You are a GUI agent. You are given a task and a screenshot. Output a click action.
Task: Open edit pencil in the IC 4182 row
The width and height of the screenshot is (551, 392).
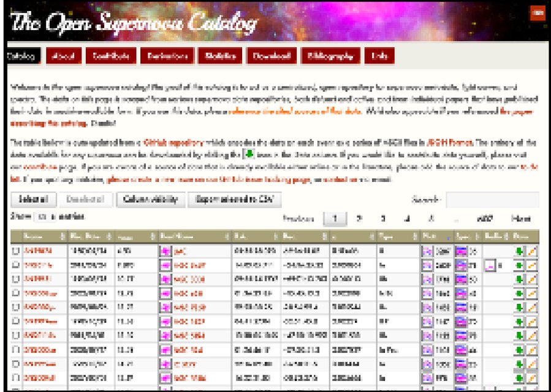(x=531, y=364)
